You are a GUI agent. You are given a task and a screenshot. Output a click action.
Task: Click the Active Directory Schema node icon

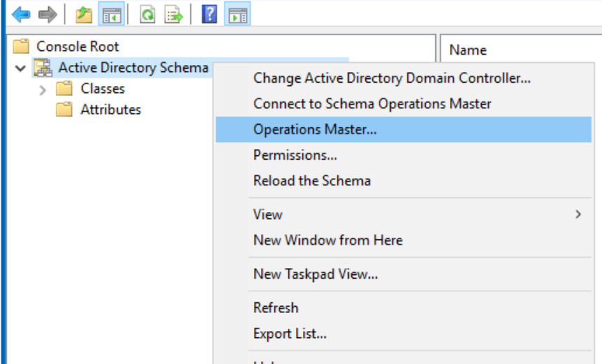43,68
